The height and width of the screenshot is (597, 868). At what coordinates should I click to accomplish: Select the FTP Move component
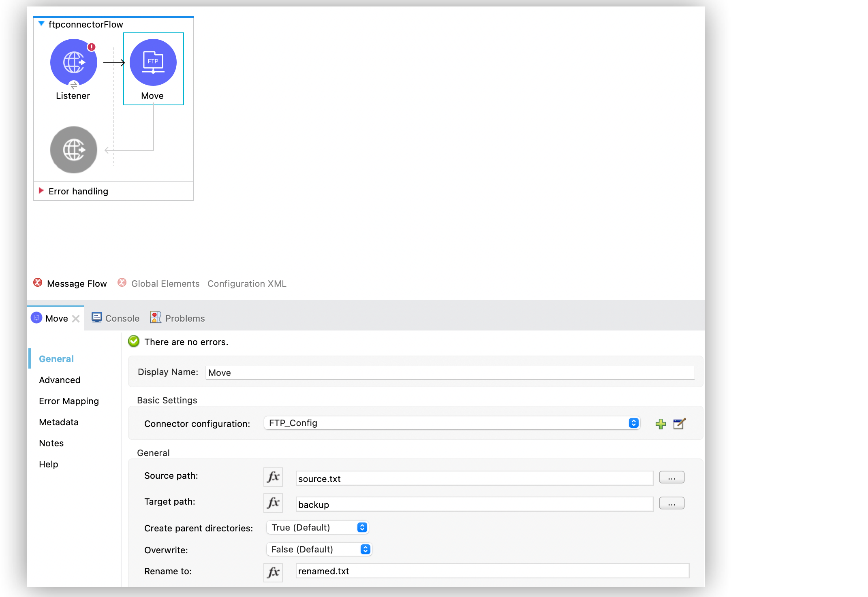pos(153,62)
